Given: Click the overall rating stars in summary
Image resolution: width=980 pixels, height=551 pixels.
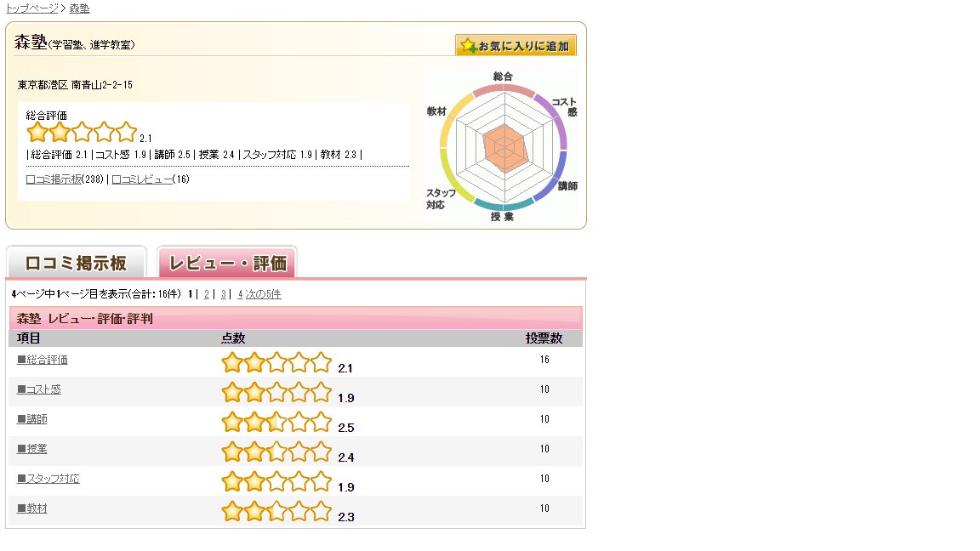Looking at the screenshot, I should coord(82,133).
